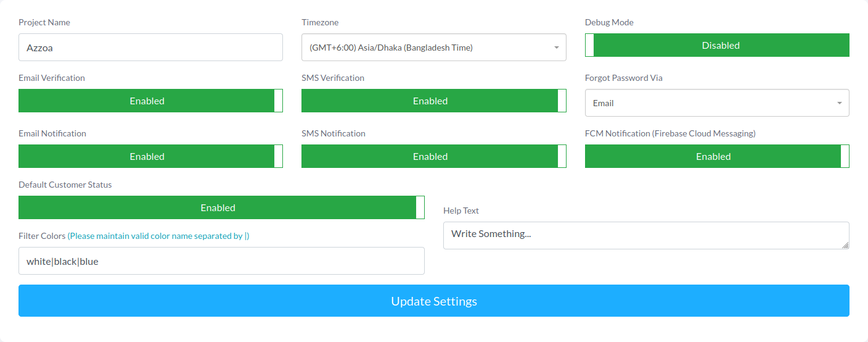868x342 pixels.
Task: Click the Filter Colors input with white|black|blue
Action: tap(221, 261)
